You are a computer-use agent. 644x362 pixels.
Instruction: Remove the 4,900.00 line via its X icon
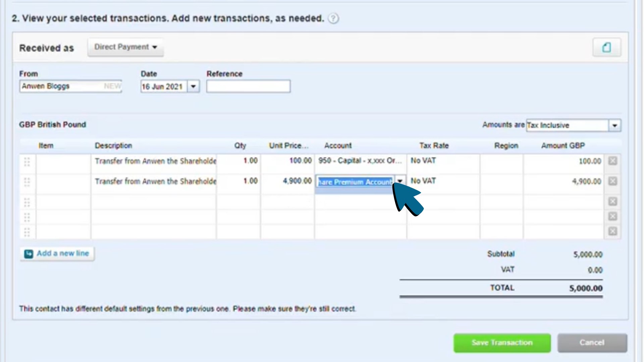click(612, 181)
